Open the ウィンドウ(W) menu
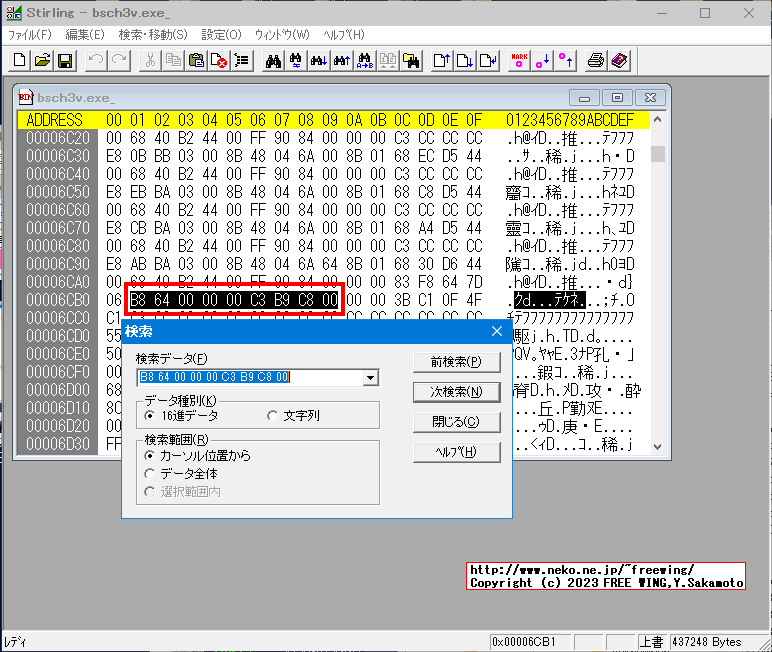 pos(282,35)
